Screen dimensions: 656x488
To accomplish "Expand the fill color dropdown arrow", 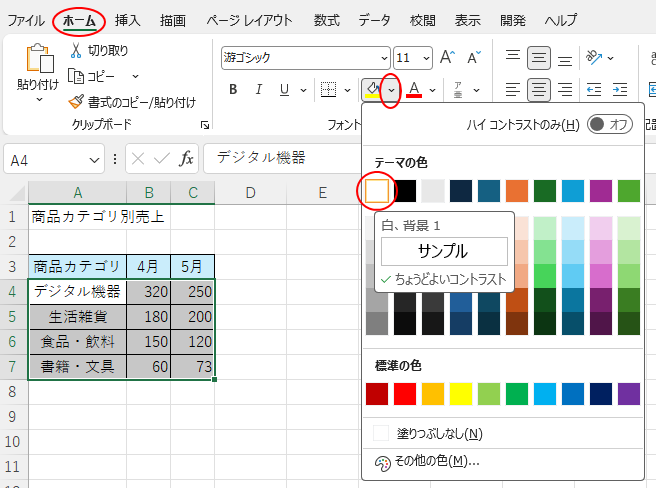I will point(391,90).
